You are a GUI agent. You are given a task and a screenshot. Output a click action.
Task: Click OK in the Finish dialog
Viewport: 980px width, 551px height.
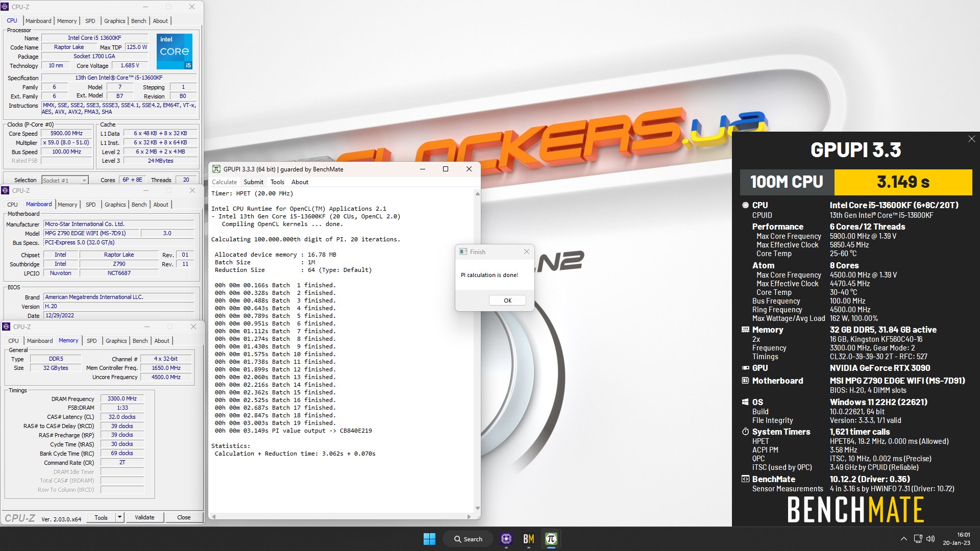point(507,300)
